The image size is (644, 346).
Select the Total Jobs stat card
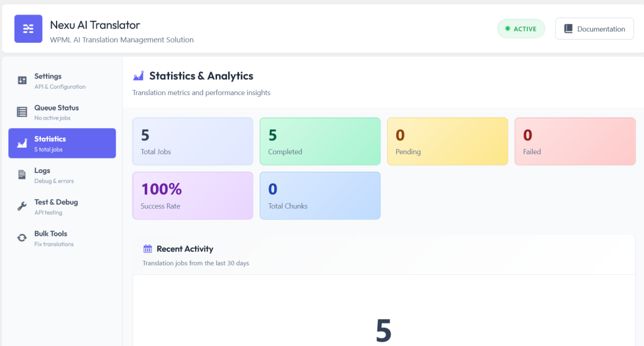(193, 142)
